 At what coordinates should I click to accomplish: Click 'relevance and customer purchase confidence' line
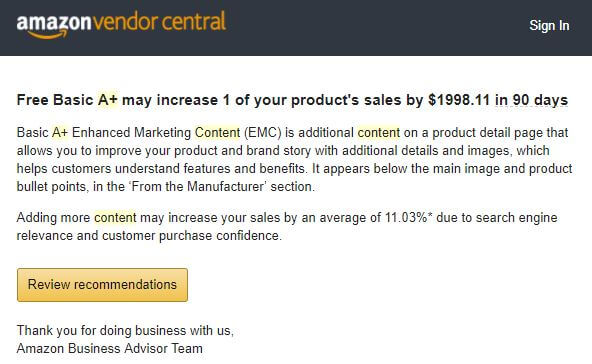tap(149, 236)
